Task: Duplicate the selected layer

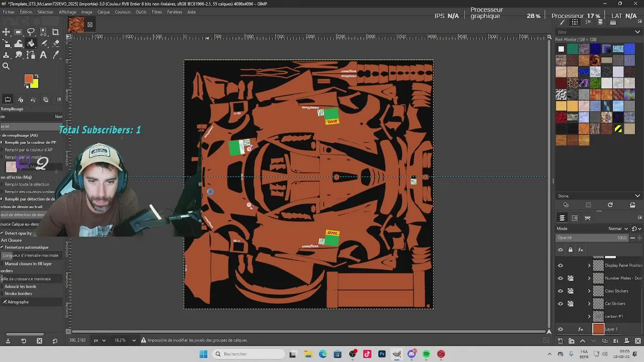Action: click(605, 341)
